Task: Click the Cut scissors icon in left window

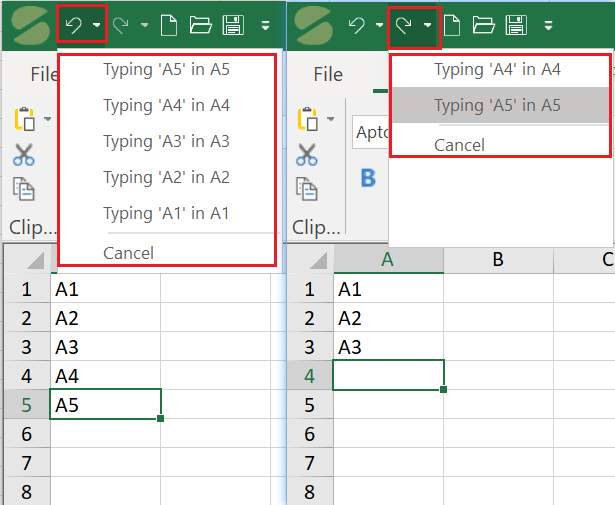Action: tap(24, 154)
